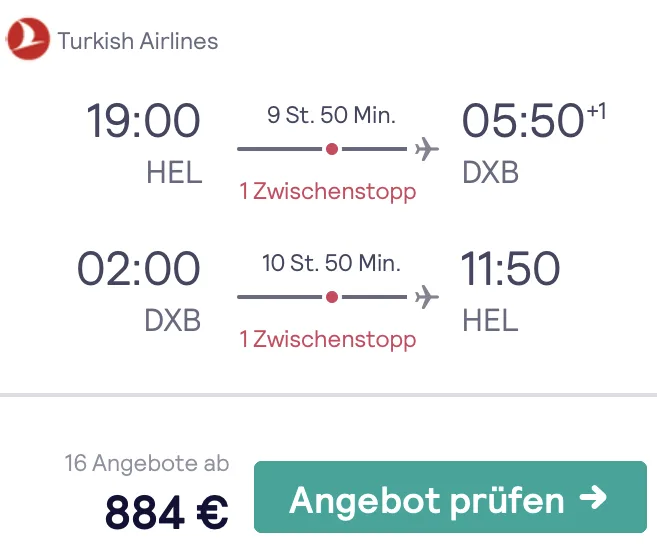Select the outbound 1 Zwischenstopp label
The width and height of the screenshot is (657, 552).
tap(328, 192)
